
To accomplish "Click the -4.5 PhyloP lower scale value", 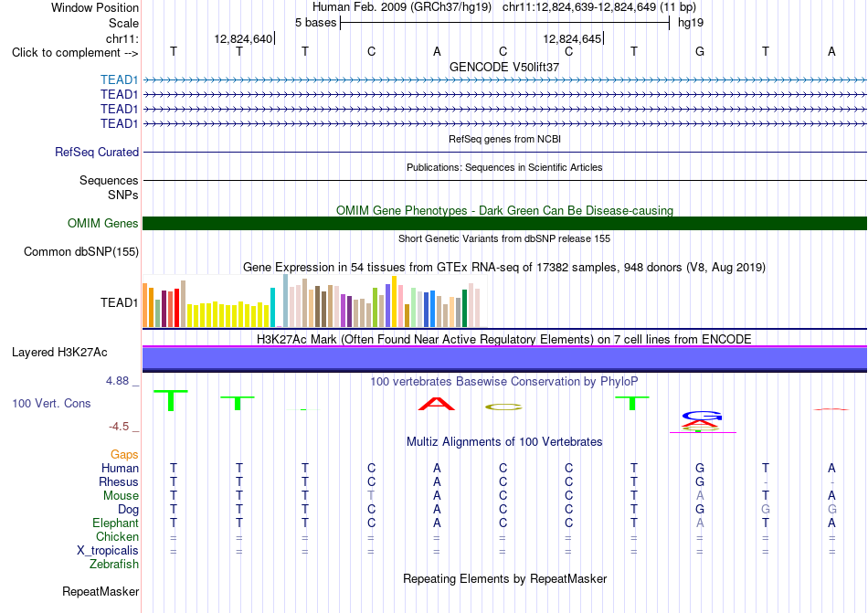I will pos(119,426).
